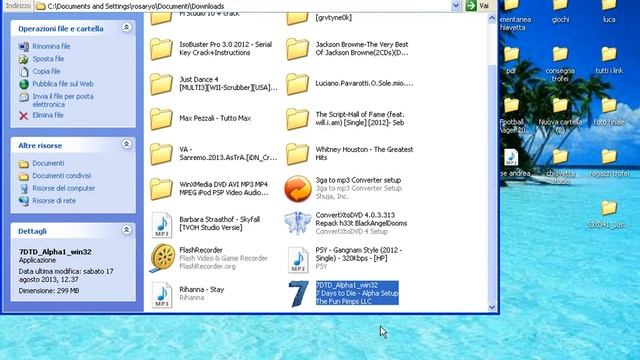Select 3ga to mp3 Converter setup icon
Screen dimensions: 640x360
(x=298, y=189)
